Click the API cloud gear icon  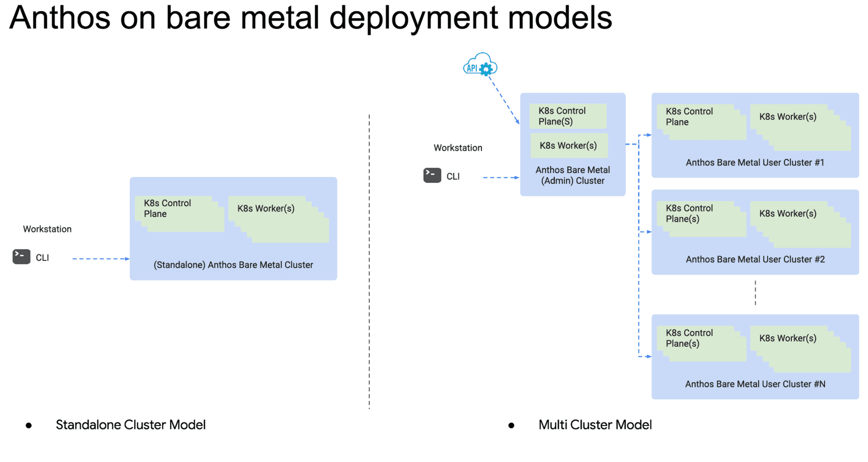pos(480,64)
